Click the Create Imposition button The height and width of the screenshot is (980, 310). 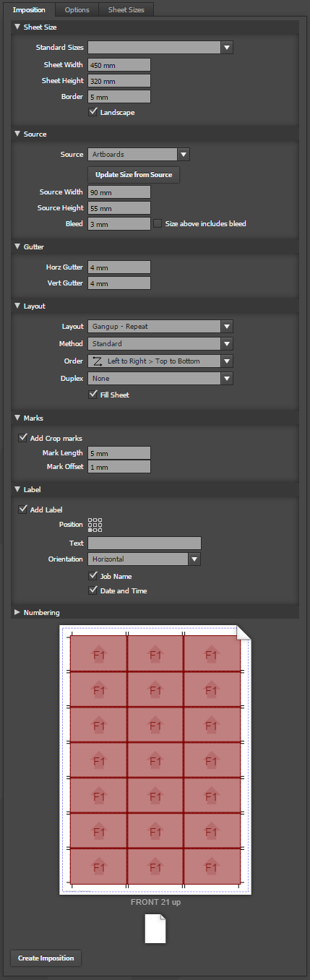click(x=46, y=958)
